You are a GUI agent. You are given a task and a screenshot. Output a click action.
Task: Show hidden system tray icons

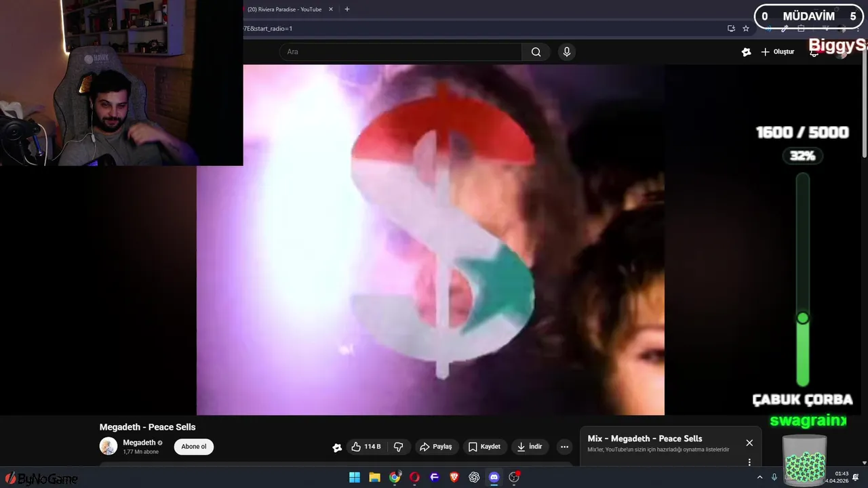coord(759,477)
